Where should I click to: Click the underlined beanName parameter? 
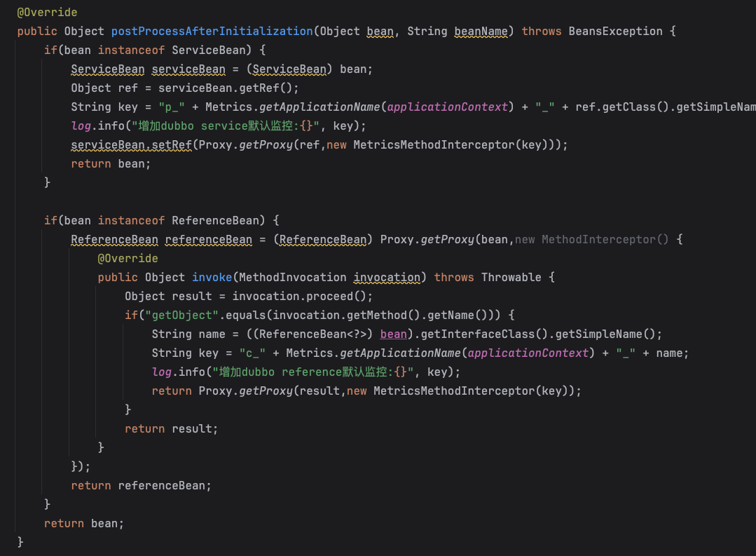coord(481,32)
